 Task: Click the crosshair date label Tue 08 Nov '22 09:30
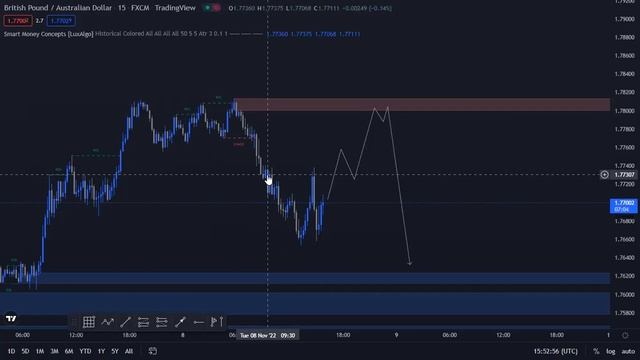[267, 336]
